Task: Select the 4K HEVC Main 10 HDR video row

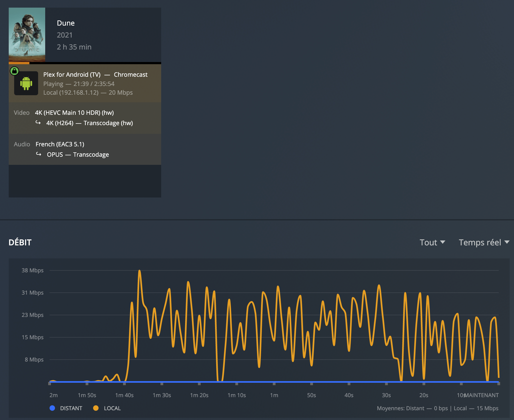Action: (x=74, y=113)
